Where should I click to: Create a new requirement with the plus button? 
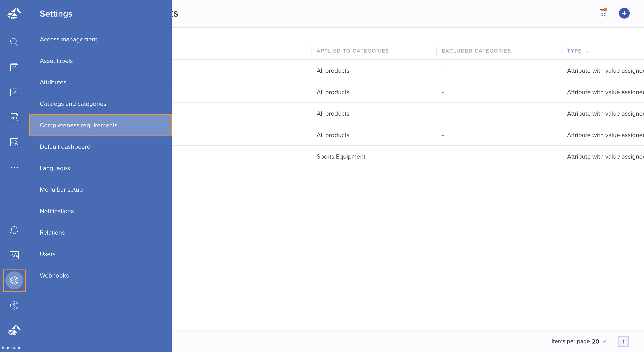click(624, 13)
